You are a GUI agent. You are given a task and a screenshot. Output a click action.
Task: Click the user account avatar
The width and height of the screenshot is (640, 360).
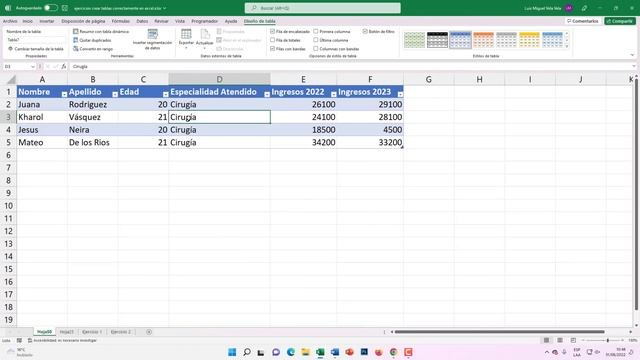coord(569,8)
